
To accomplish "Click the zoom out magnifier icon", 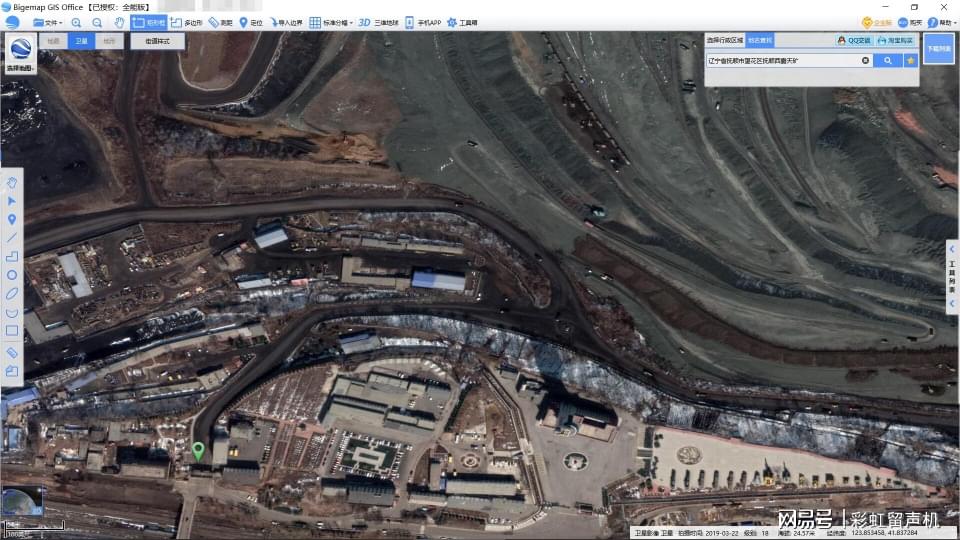I will (x=97, y=22).
